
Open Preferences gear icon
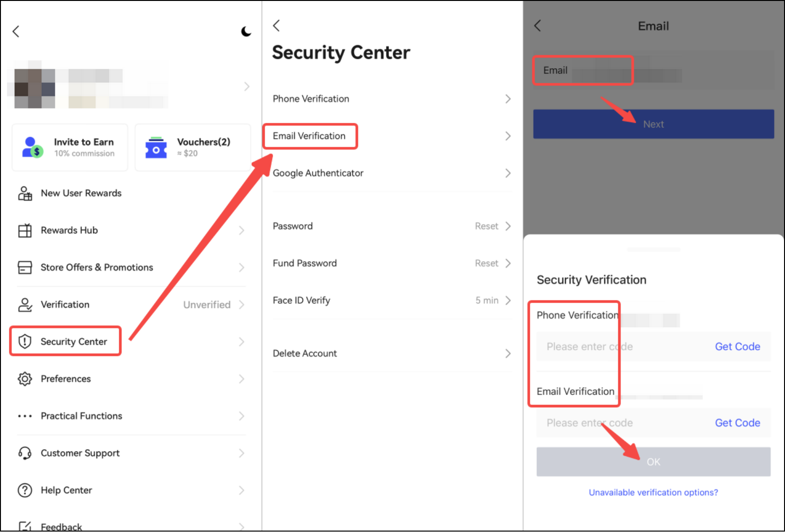[25, 379]
